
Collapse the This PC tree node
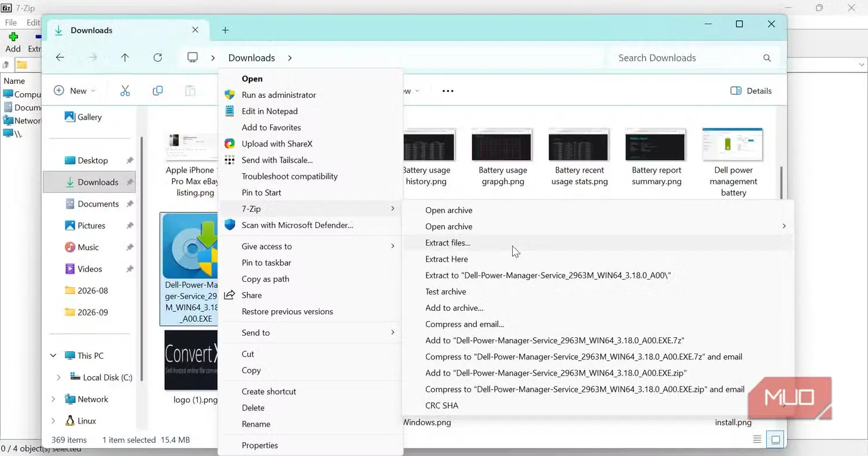pyautogui.click(x=53, y=356)
